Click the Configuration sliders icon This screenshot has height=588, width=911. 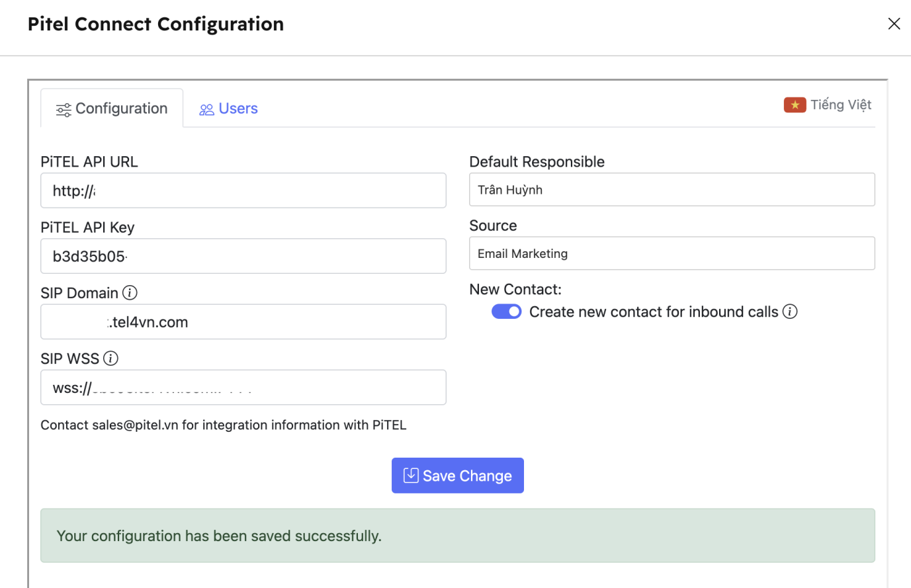coord(64,110)
